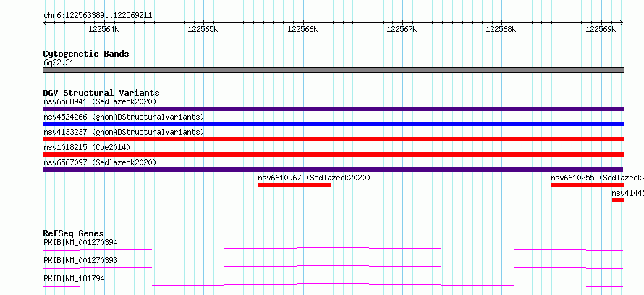
Task: Click the nsv6568941 (Sedlazeck2020) variant bar
Action: [x=333, y=109]
